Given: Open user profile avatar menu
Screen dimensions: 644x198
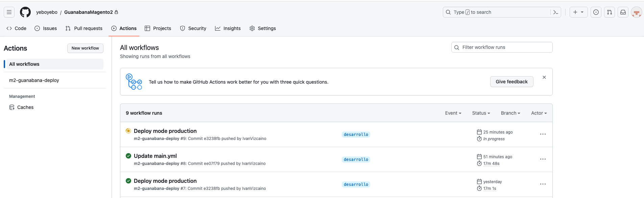Looking at the screenshot, I should point(636,12).
